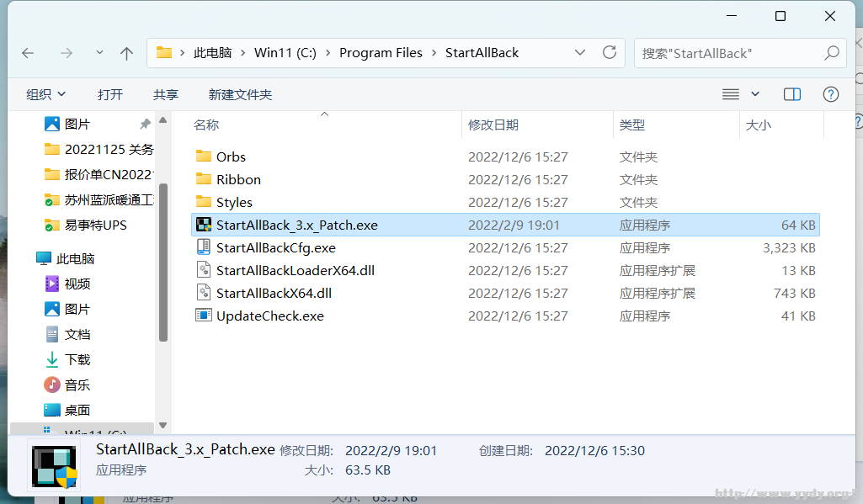Viewport: 863px width, 504px height.
Task: Refresh the StartAllBack folder view
Action: click(x=610, y=53)
